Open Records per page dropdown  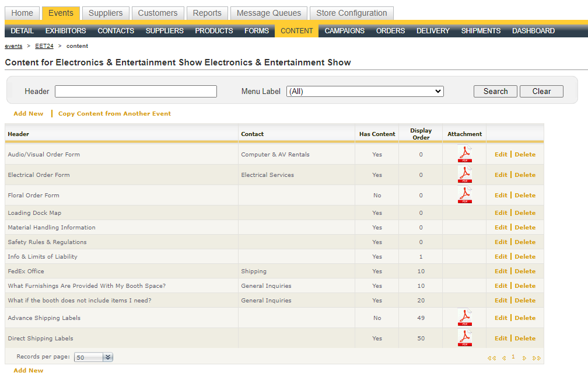(x=94, y=357)
